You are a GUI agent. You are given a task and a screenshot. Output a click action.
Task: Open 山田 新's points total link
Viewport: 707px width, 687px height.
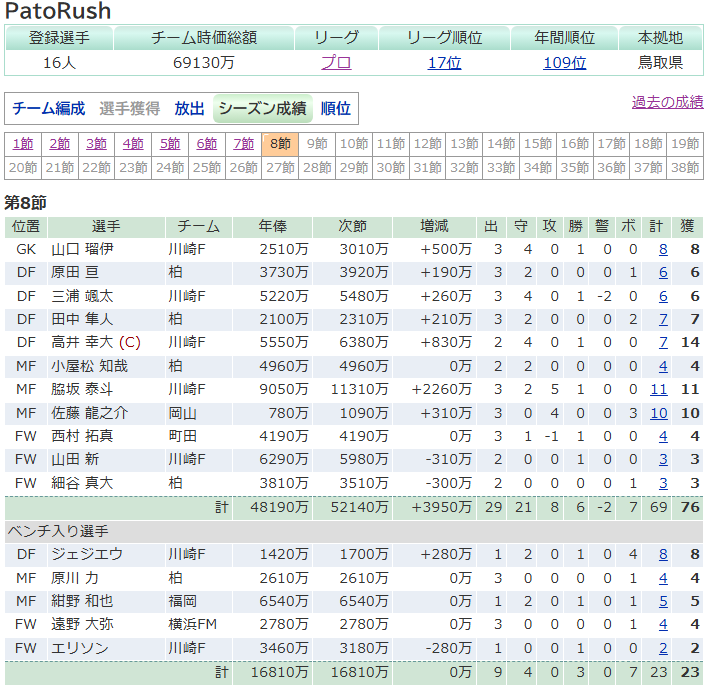663,459
